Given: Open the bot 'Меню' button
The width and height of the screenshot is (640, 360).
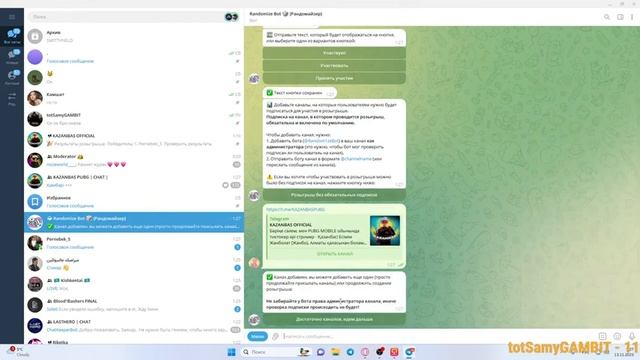Looking at the screenshot, I should coord(258,336).
